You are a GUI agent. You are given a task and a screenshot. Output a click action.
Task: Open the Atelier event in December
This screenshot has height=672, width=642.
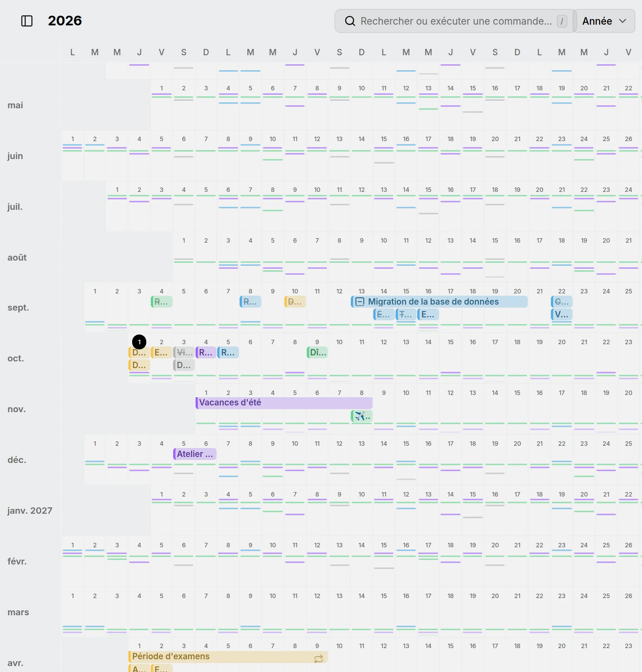195,454
